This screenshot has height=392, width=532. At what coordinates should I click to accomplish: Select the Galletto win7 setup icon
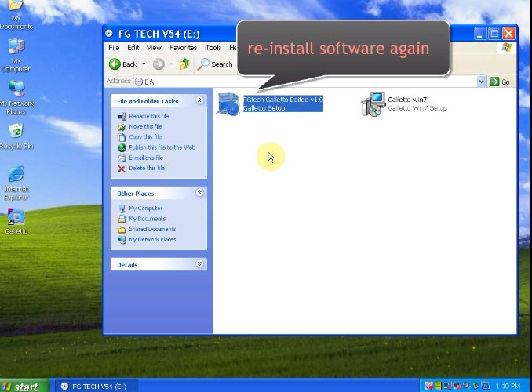pyautogui.click(x=373, y=103)
